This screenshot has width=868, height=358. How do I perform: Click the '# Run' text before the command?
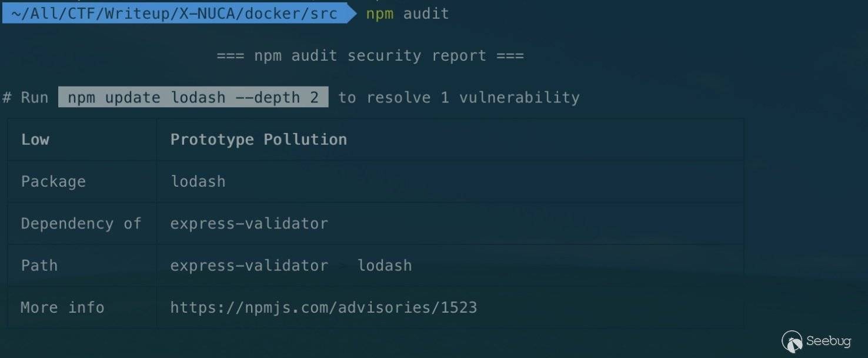pos(26,98)
